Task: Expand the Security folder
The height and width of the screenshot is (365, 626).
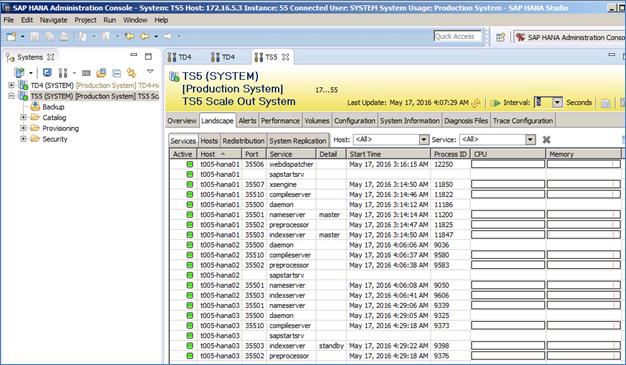Action: (x=23, y=139)
